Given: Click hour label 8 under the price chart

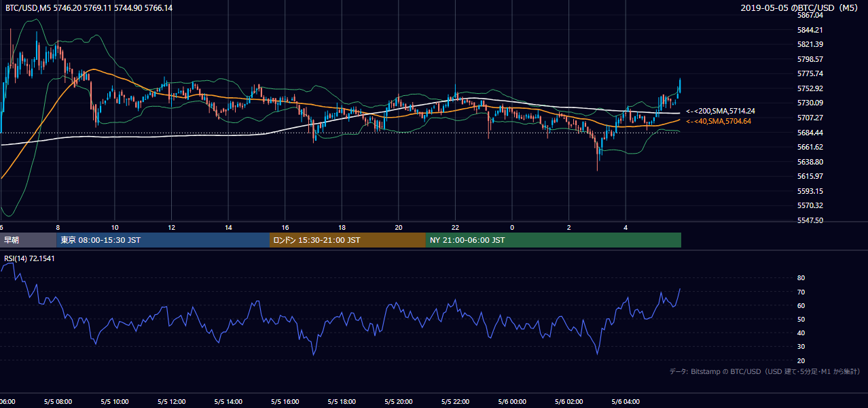Looking at the screenshot, I should [58, 227].
